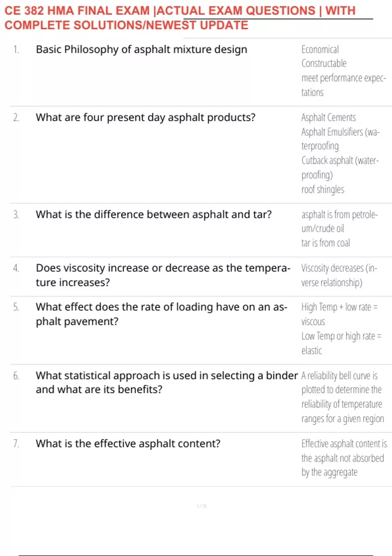Select the statistical approach binder question
The width and height of the screenshot is (392, 556).
pyautogui.click(x=167, y=382)
